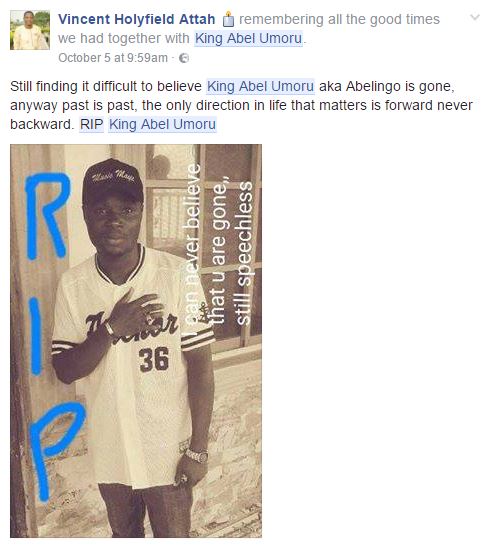
Task: Click the public globe privacy icon
Action: [x=184, y=58]
